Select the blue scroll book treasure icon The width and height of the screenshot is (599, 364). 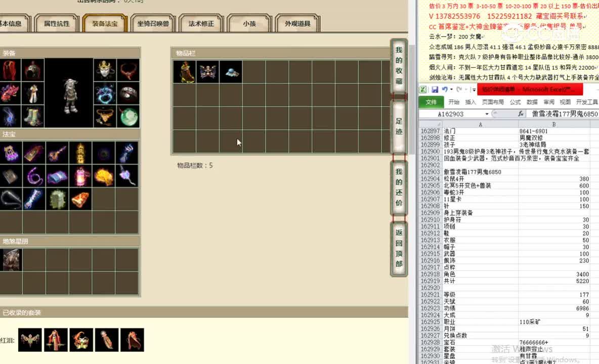[57, 176]
